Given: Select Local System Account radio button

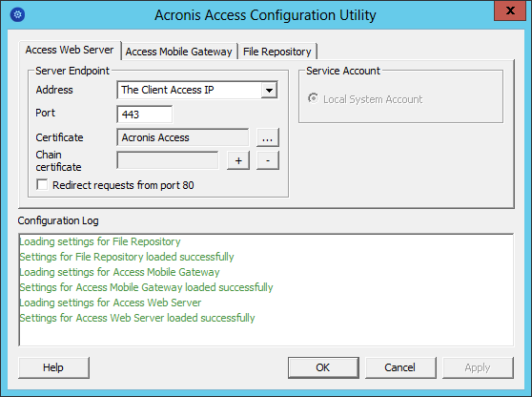Looking at the screenshot, I should pos(313,98).
